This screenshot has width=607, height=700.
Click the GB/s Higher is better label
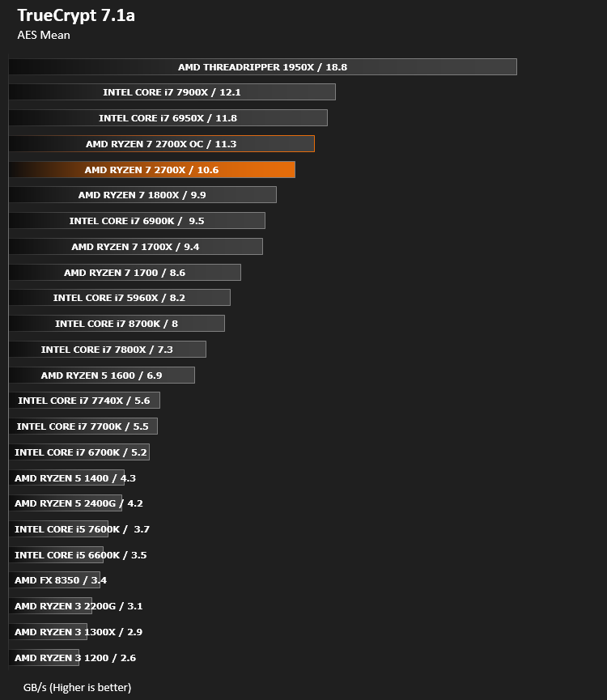[x=77, y=687]
